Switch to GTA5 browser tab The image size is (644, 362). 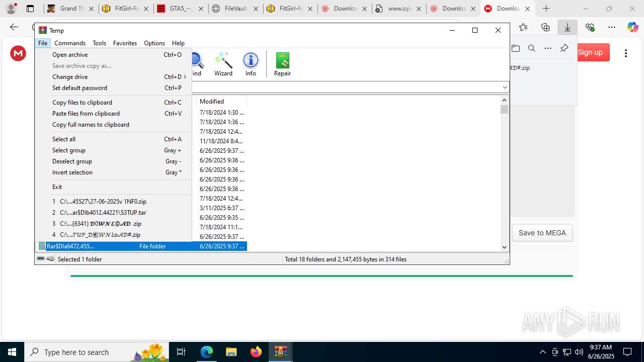click(x=181, y=9)
